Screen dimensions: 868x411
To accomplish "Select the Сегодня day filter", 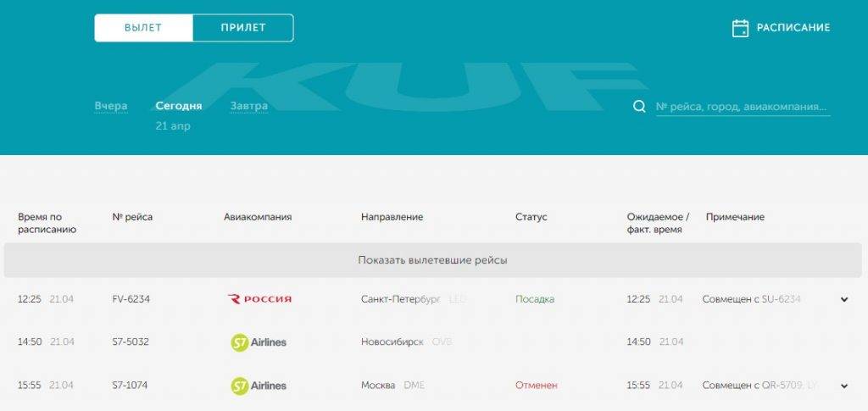I will (x=179, y=106).
